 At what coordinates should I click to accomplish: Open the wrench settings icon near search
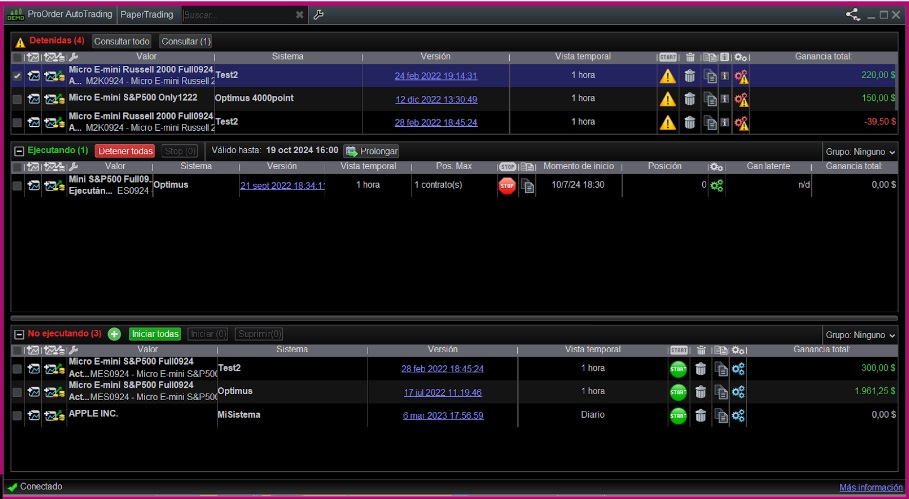click(x=318, y=15)
